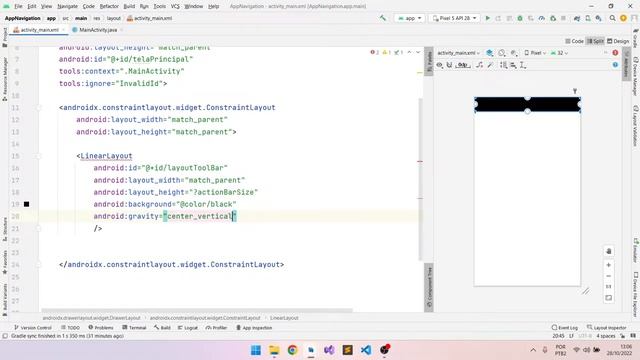Click the Align icon in design toolbar
This screenshot has width=640, height=360.
tap(513, 65)
